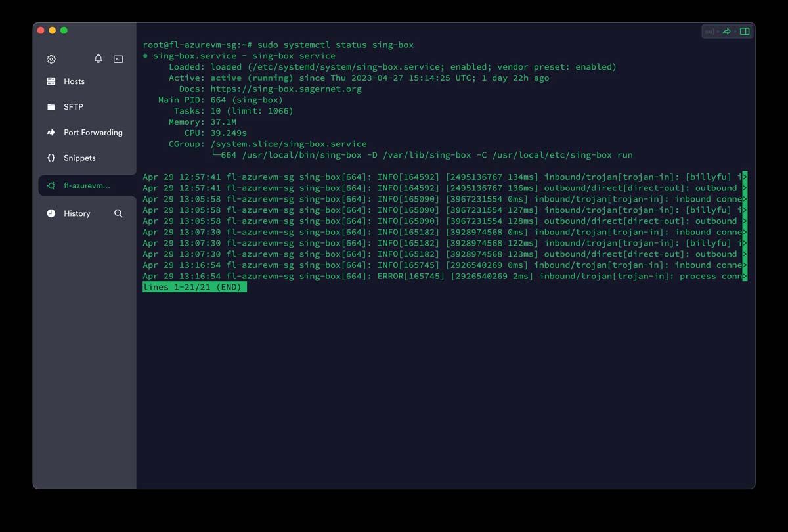788x532 pixels.
Task: Click the ERROR[165745] log line
Action: 445,277
